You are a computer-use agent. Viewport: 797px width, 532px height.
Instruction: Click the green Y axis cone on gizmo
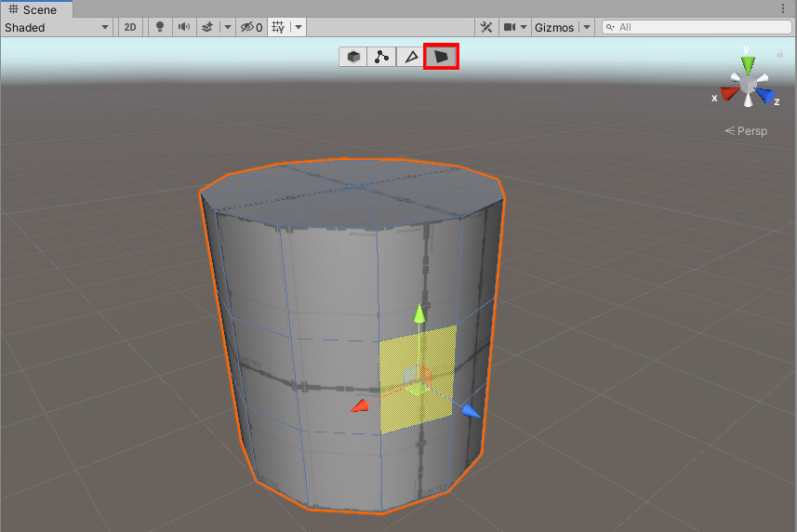click(x=748, y=65)
